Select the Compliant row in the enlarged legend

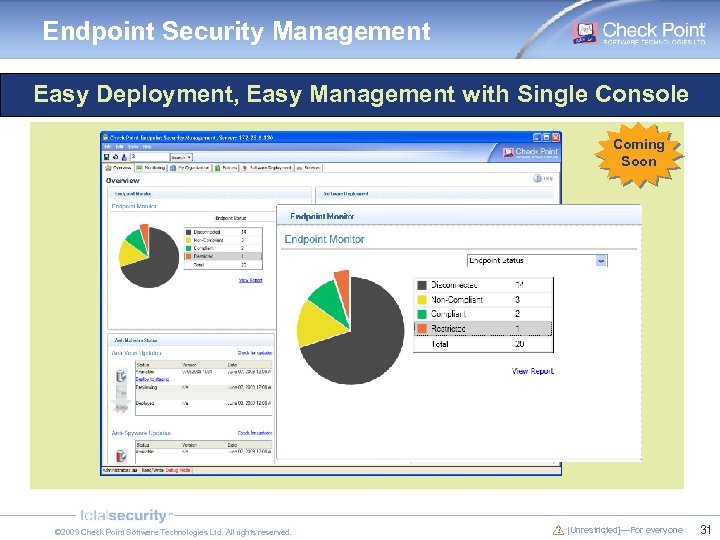click(x=483, y=314)
